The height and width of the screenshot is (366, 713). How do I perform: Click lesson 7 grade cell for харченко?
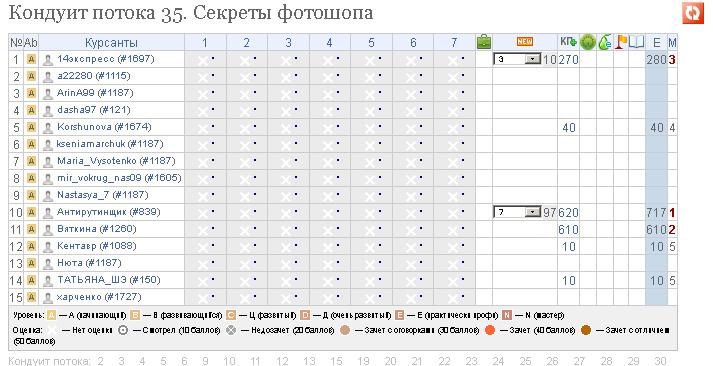point(454,297)
